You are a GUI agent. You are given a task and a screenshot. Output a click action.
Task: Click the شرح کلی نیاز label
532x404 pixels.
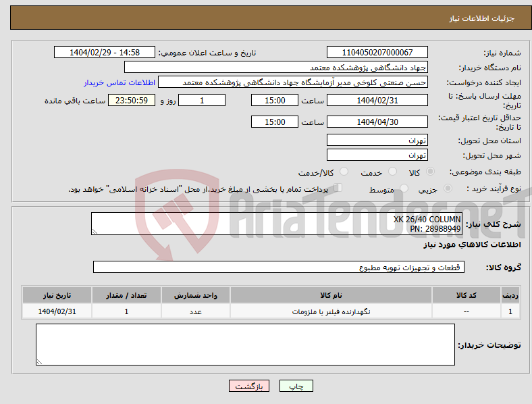[x=494, y=224]
